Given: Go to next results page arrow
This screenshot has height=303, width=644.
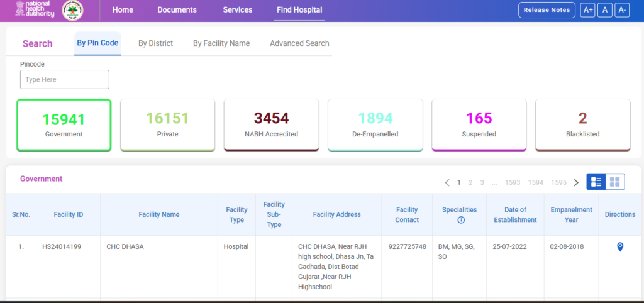Looking at the screenshot, I should [x=576, y=182].
